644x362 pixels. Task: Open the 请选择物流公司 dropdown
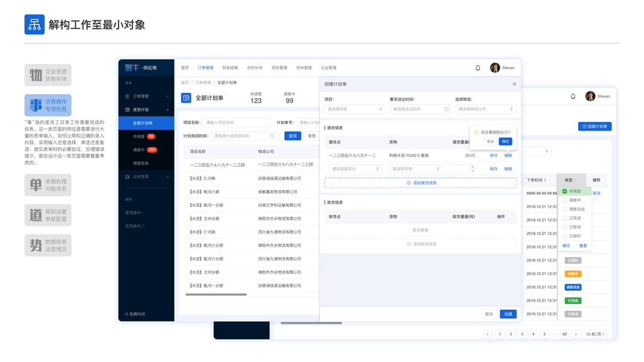pyautogui.click(x=485, y=109)
